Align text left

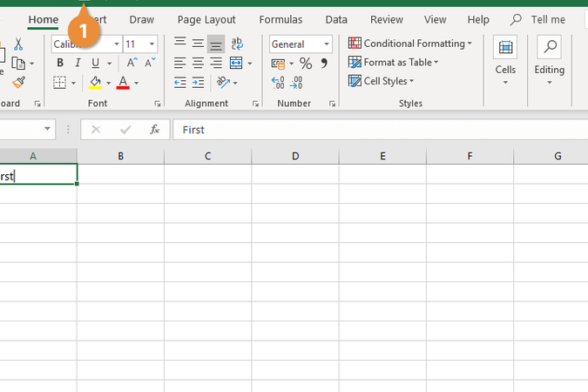click(x=180, y=63)
